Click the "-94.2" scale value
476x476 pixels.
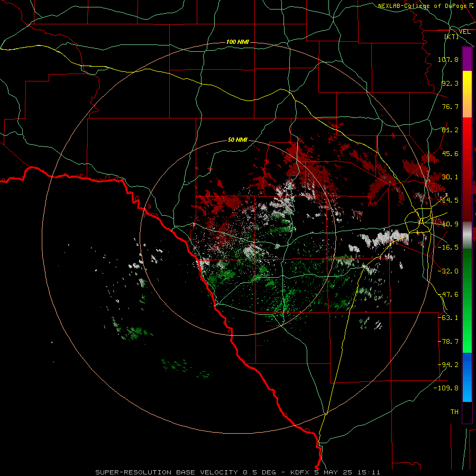[448, 365]
